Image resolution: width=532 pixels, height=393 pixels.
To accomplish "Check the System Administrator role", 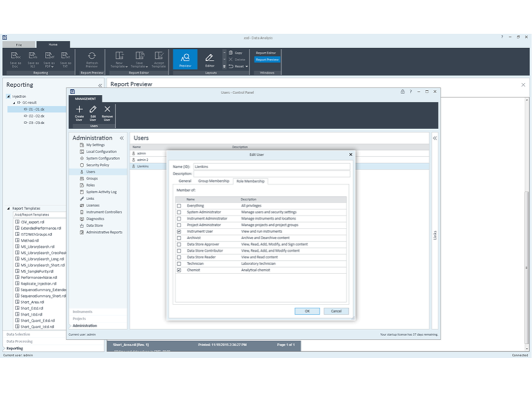I will point(179,213).
